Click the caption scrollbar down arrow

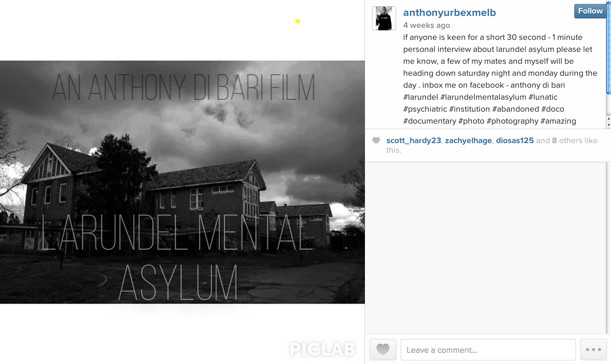click(x=609, y=125)
